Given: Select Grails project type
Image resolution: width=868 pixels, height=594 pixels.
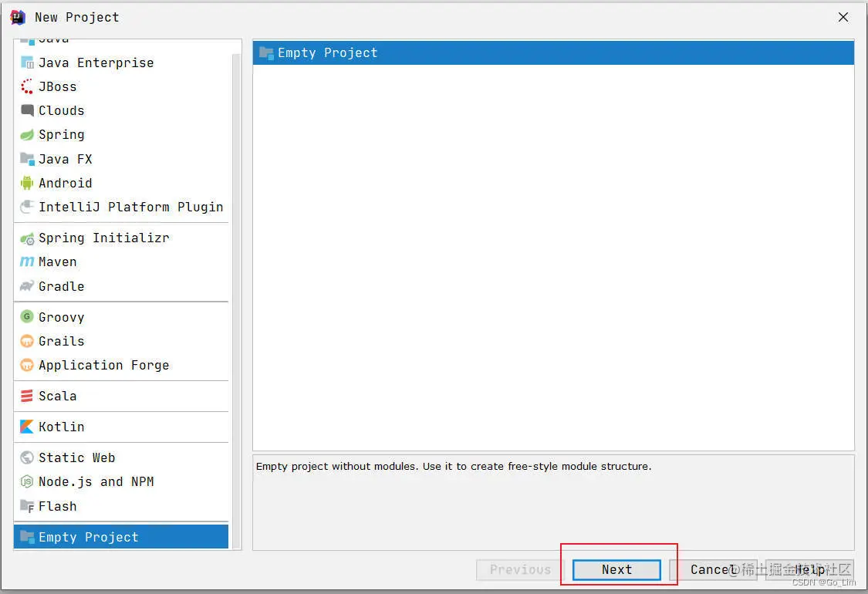Looking at the screenshot, I should pyautogui.click(x=120, y=341).
